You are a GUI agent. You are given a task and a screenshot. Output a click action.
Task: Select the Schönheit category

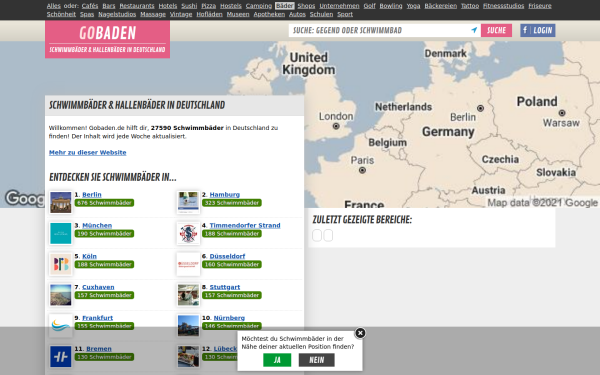61,14
